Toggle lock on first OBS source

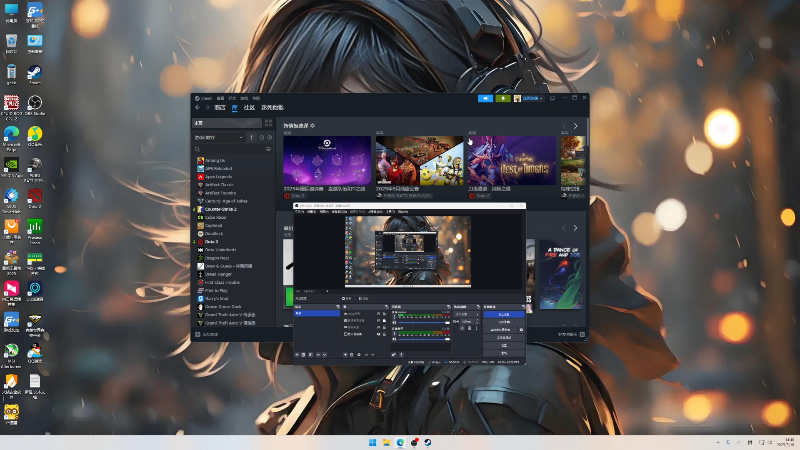point(384,314)
